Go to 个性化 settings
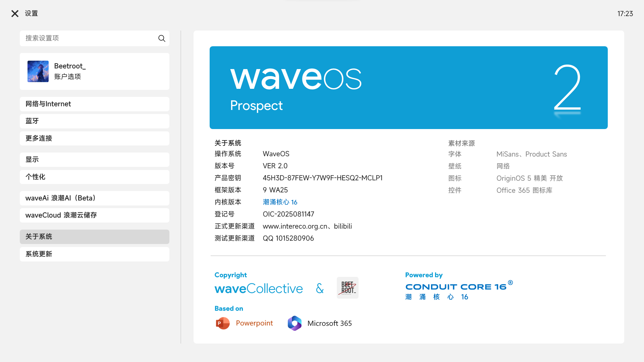Image resolution: width=644 pixels, height=362 pixels. tap(95, 177)
